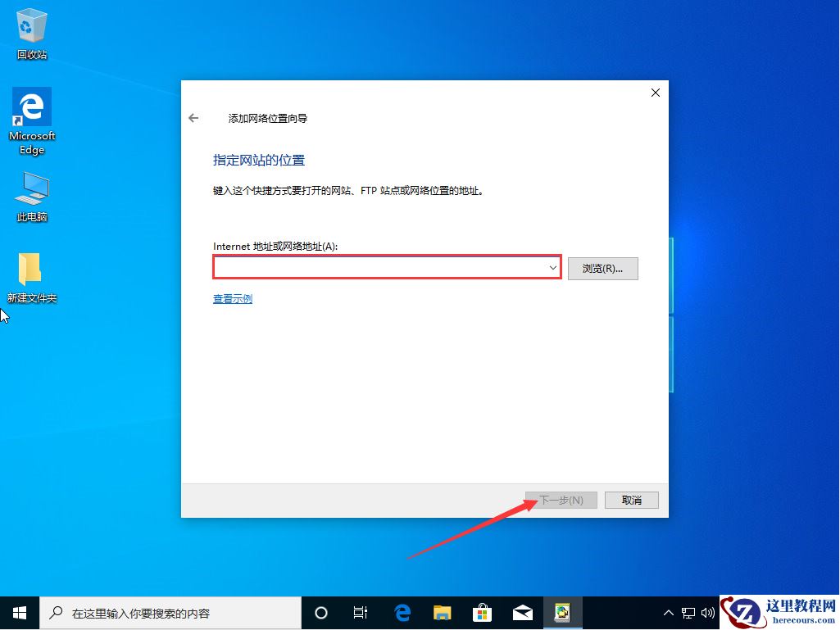
Task: Open the 新建文件夹 desktop folder
Action: click(x=31, y=269)
